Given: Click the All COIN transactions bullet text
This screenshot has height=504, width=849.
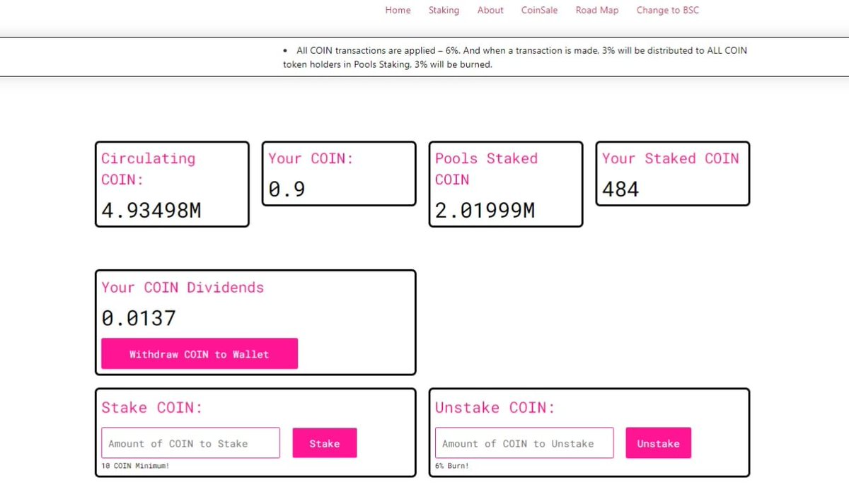Looking at the screenshot, I should [x=515, y=57].
